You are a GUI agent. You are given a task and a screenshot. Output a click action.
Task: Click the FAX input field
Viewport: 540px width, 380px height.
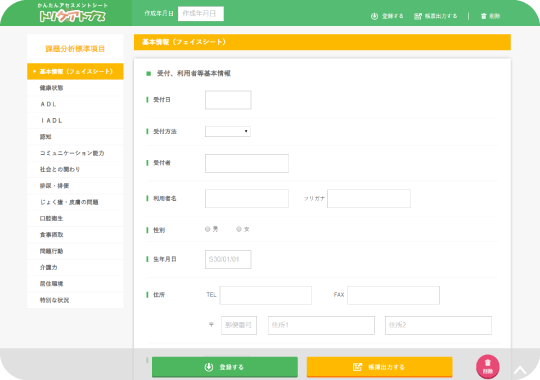click(x=393, y=295)
